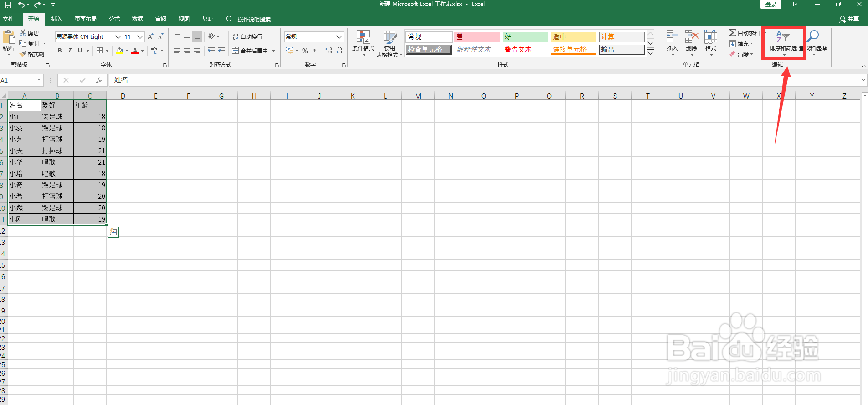Click AutoSum 自动求和 button

click(745, 33)
